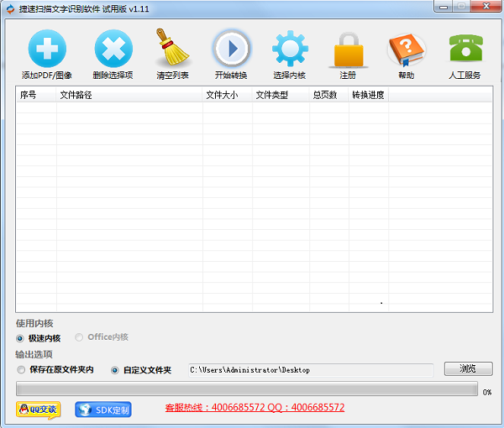Click the 删除选择项 delete icon
Viewport: 504px width, 428px height.
113,49
